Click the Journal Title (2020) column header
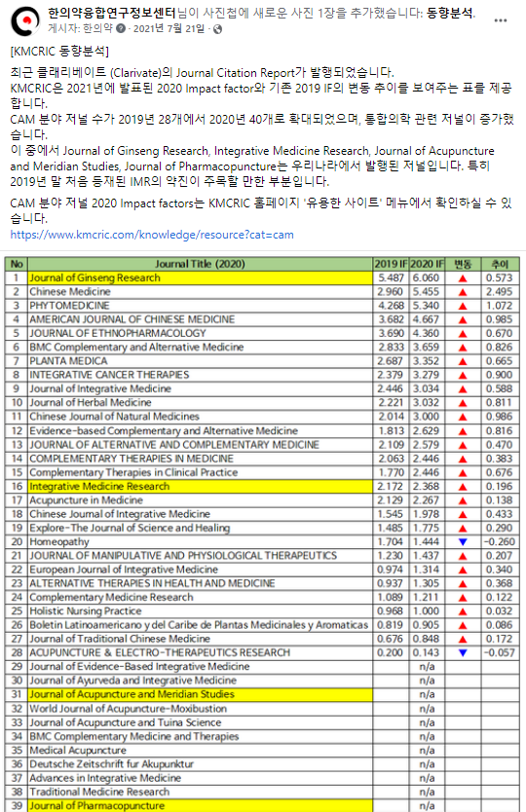This screenshot has width=526, height=812. coord(200,264)
